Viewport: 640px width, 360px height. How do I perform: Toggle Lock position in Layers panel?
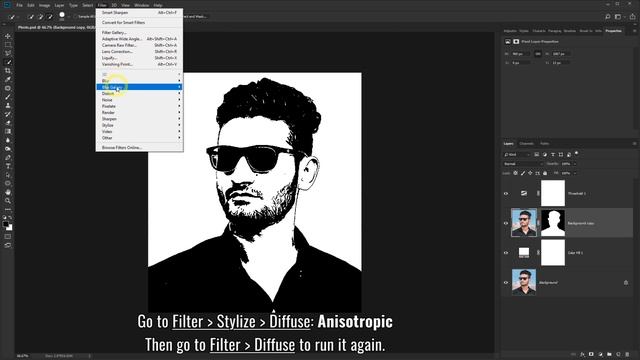530,173
